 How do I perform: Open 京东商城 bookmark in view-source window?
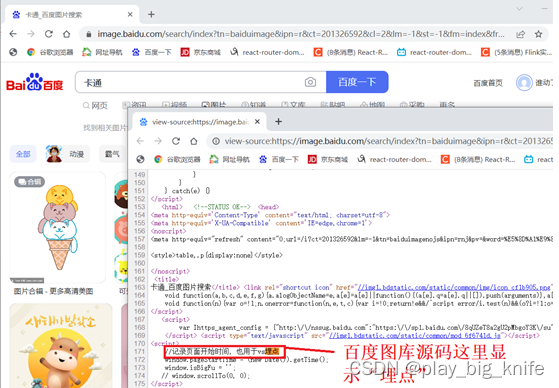(x=328, y=159)
